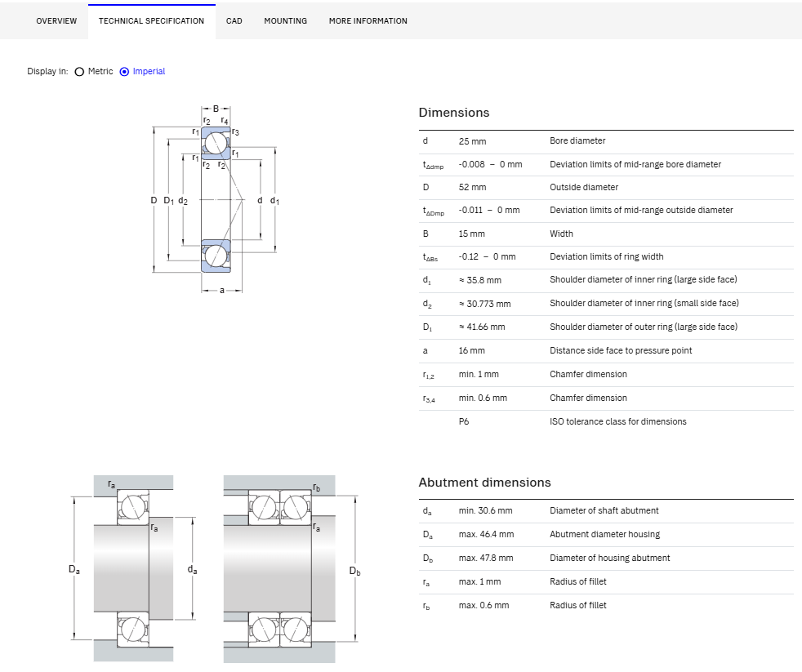
Task: Click the bore diameter value 25 mm
Action: pos(473,141)
